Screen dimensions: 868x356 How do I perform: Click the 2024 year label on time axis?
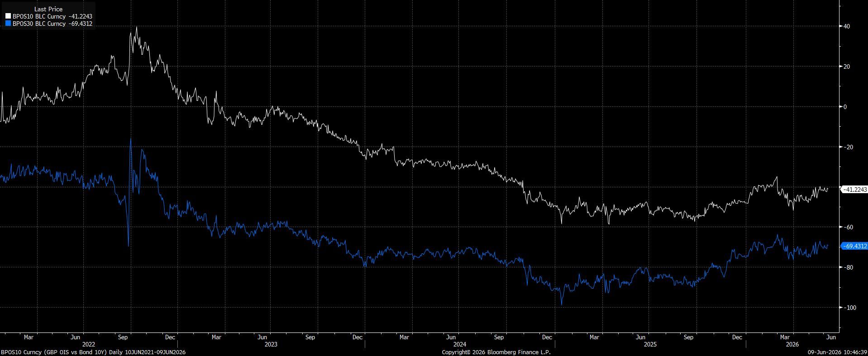tap(460, 344)
